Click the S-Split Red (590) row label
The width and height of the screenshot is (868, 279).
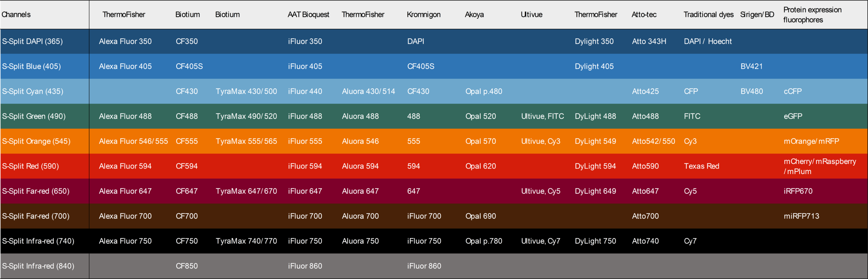pyautogui.click(x=30, y=166)
